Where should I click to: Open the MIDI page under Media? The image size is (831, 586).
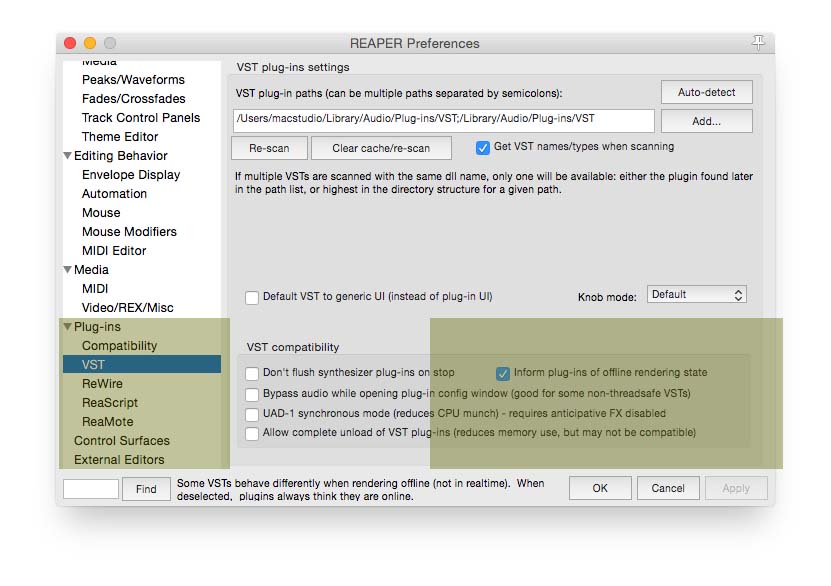95,289
